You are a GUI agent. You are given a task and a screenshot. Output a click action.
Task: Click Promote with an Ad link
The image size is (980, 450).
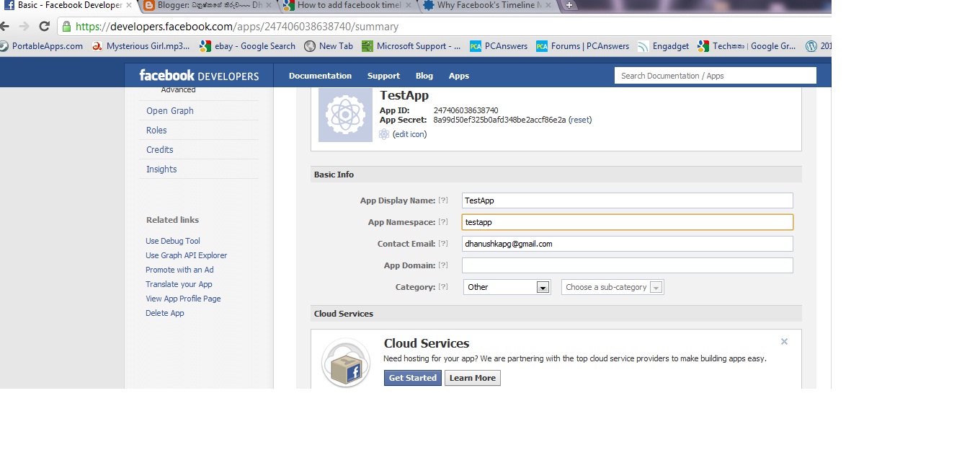(179, 270)
